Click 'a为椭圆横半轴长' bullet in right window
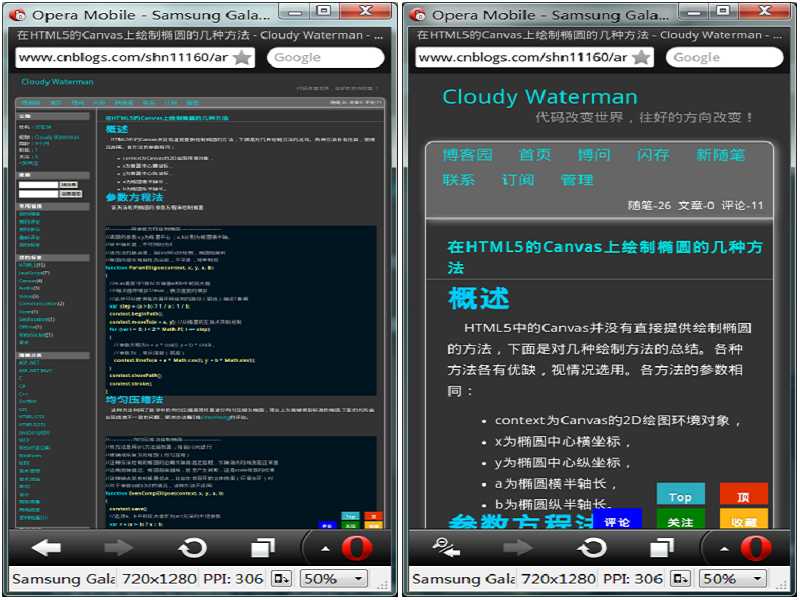Image resolution: width=800 pixels, height=600 pixels. click(556, 483)
